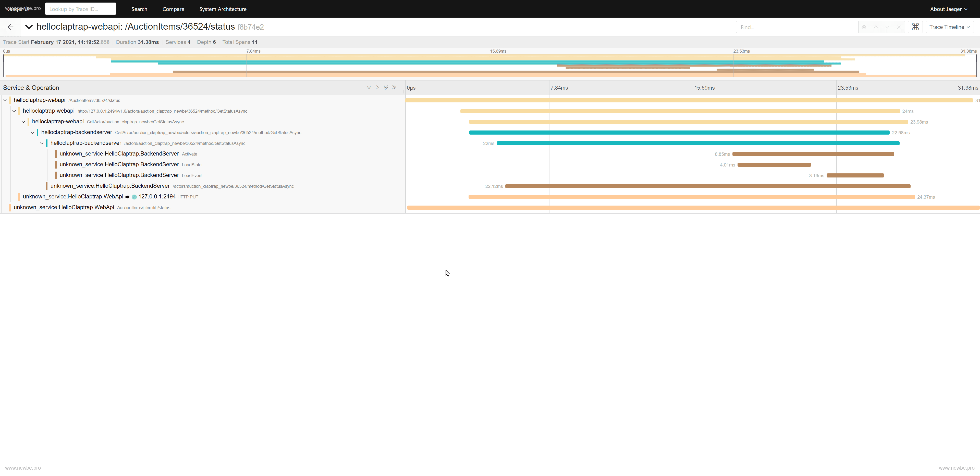Screen dimensions: 980x476
Task: Open the Search page link
Action: click(139, 9)
